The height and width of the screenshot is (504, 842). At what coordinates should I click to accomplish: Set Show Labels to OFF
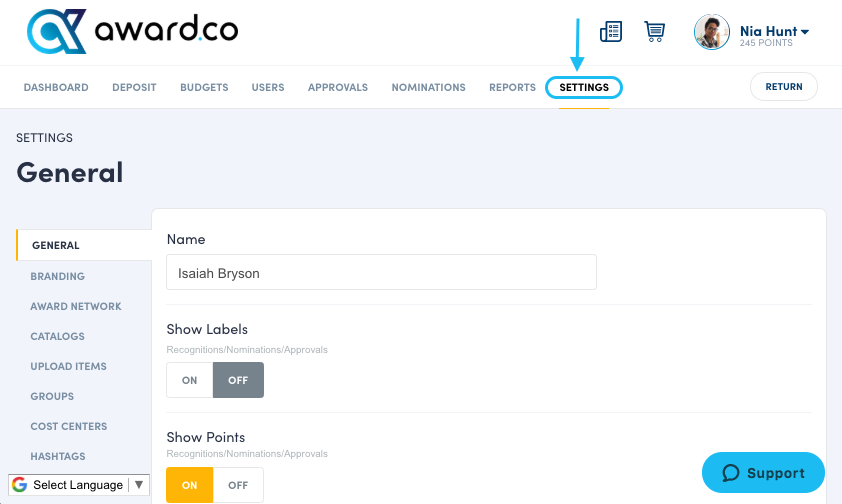click(238, 380)
